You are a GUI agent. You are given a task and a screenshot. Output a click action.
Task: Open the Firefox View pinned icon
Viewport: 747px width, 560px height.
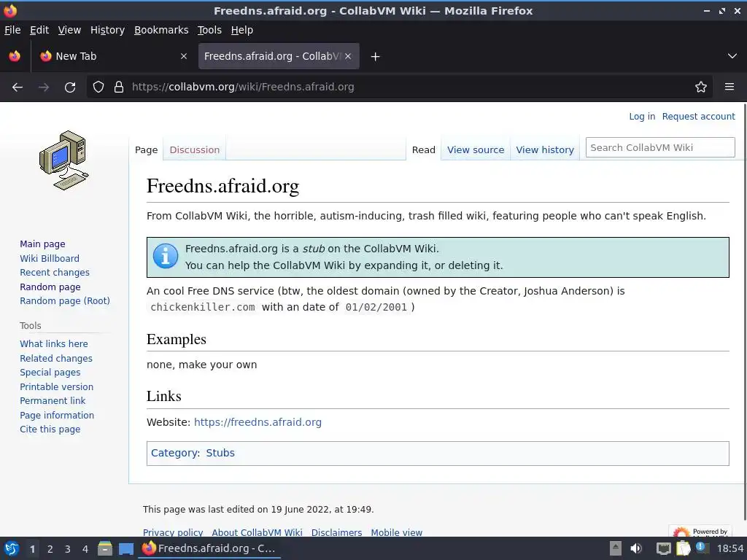coord(15,56)
